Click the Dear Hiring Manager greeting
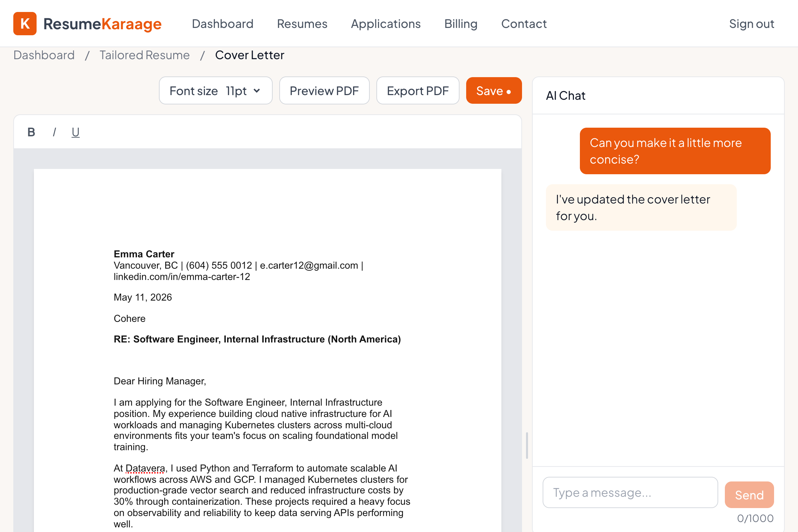Image resolution: width=798 pixels, height=532 pixels. click(x=160, y=381)
